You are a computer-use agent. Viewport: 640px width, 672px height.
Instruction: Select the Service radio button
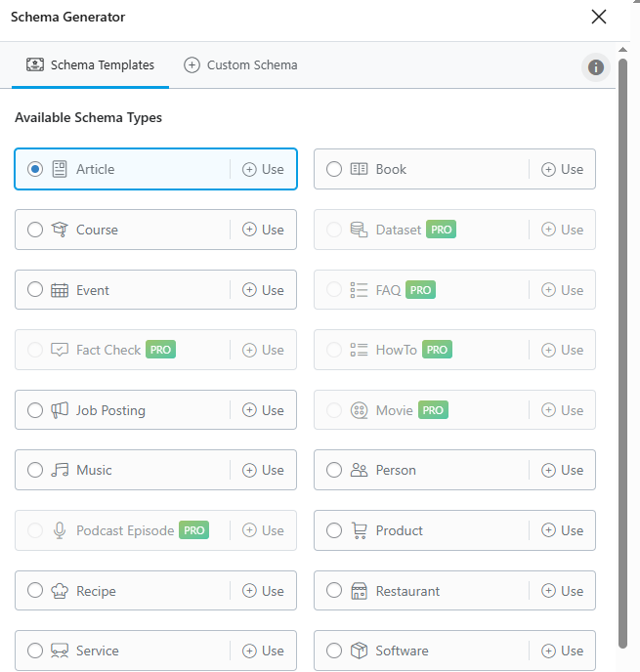point(35,651)
